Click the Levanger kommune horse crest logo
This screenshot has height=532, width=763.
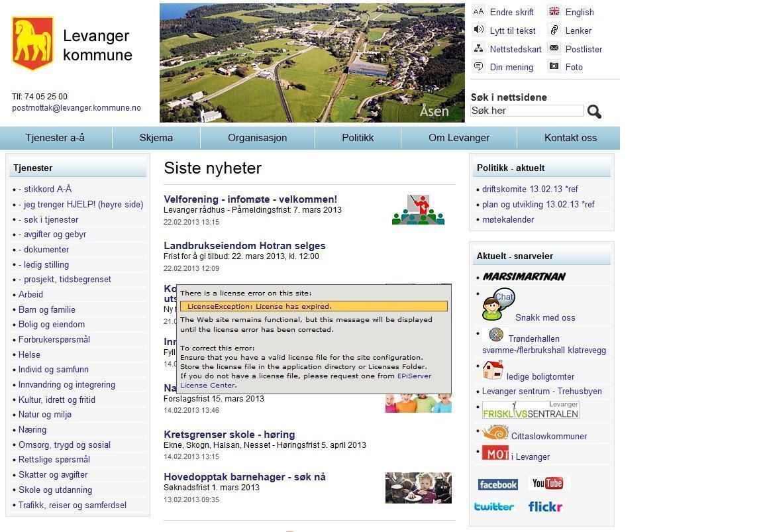(32, 43)
